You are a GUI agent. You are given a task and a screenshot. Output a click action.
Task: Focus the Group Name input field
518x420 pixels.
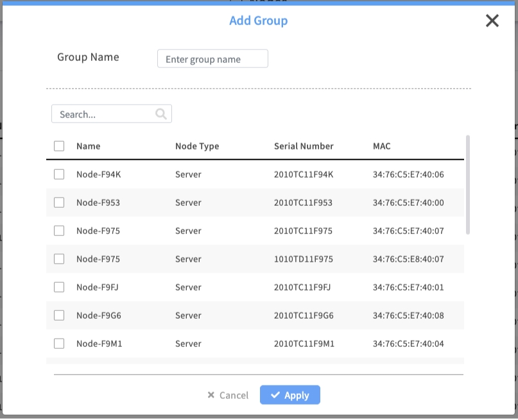point(212,59)
